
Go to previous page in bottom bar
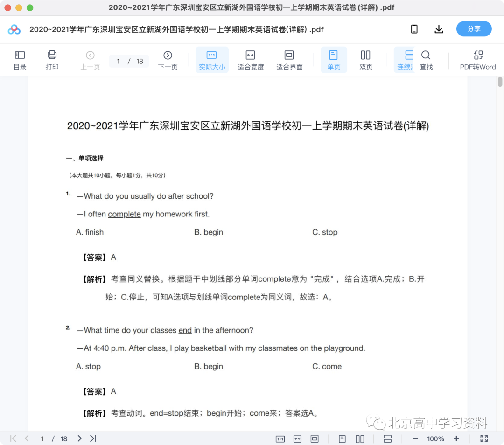pos(27,438)
